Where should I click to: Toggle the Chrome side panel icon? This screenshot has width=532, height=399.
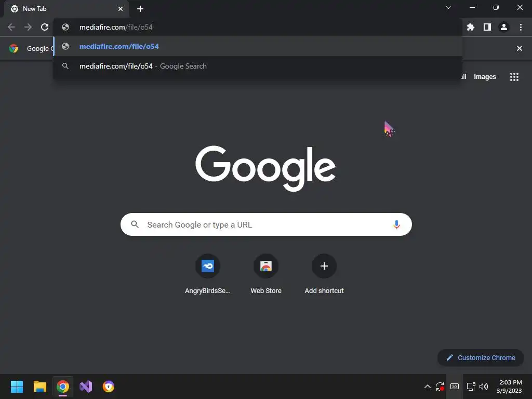(x=487, y=27)
